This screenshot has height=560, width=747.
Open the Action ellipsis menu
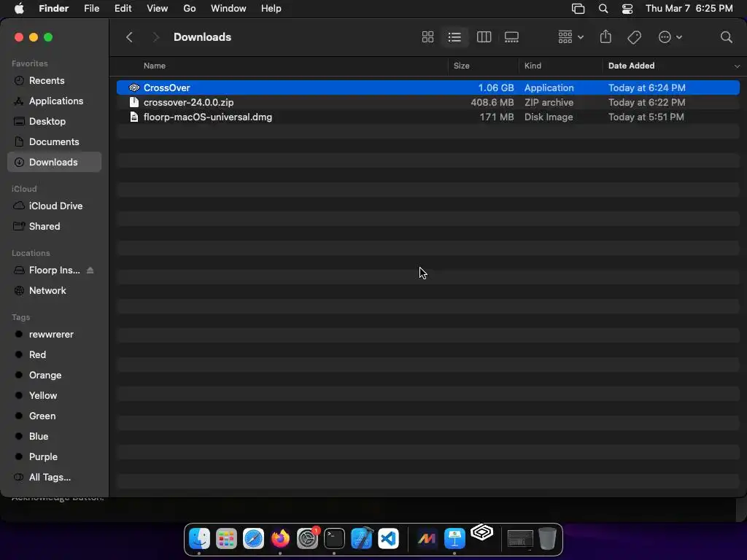[x=670, y=37]
